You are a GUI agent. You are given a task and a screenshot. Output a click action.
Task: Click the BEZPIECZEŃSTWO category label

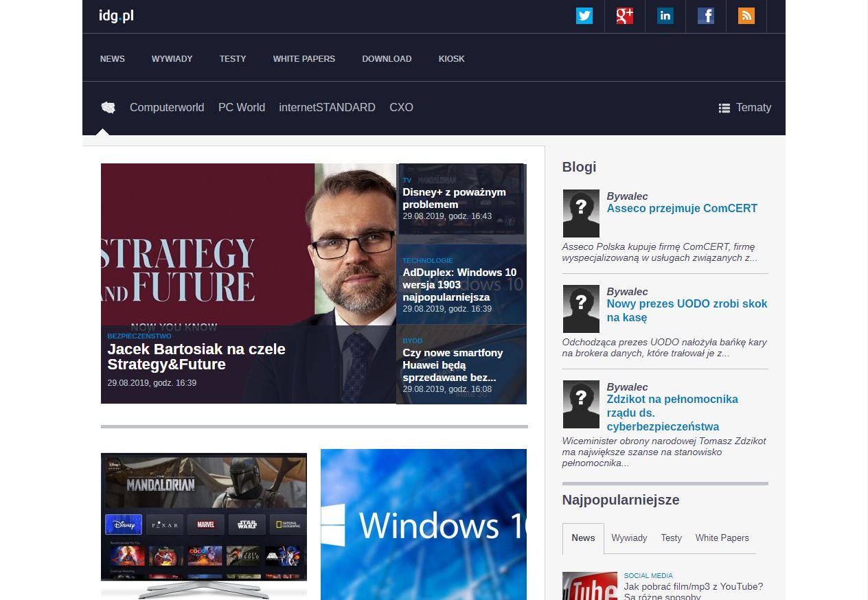pos(139,336)
